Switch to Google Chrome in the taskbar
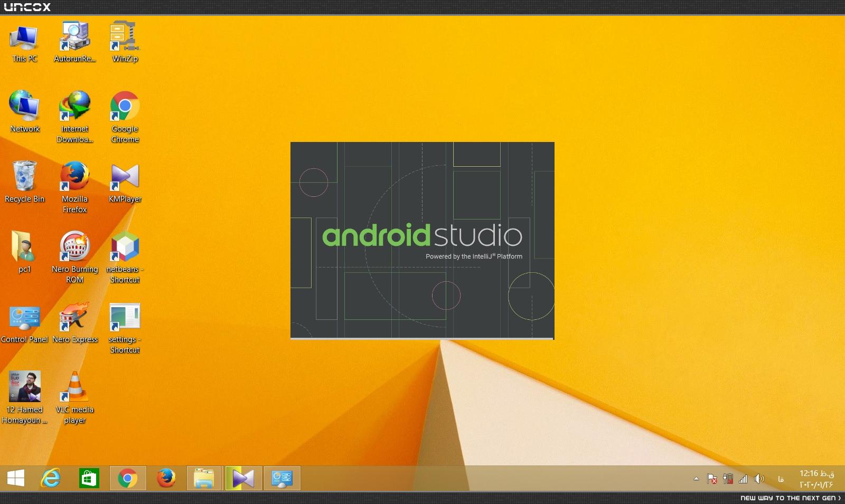Screen dimensions: 845x504 click(128, 479)
